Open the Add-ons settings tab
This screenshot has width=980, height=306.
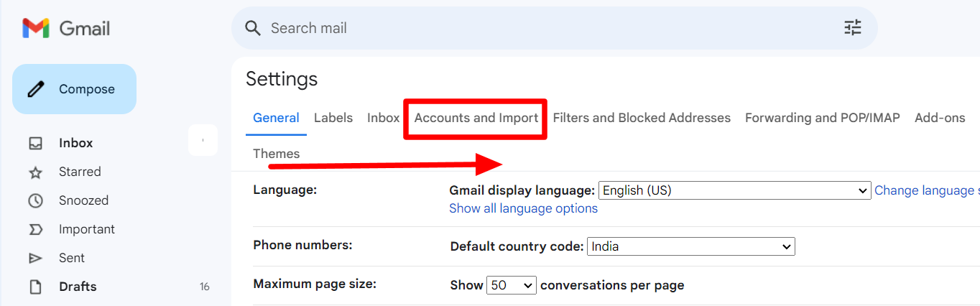[940, 118]
